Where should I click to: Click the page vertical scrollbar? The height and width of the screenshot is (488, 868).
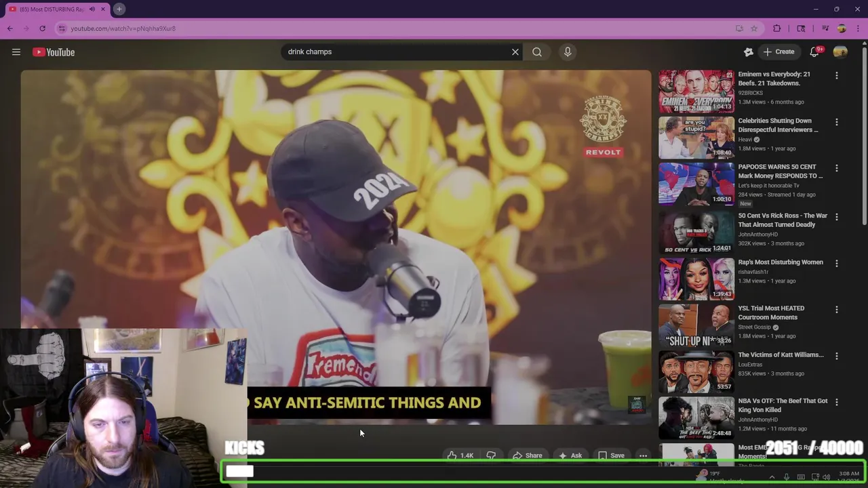coord(865,136)
